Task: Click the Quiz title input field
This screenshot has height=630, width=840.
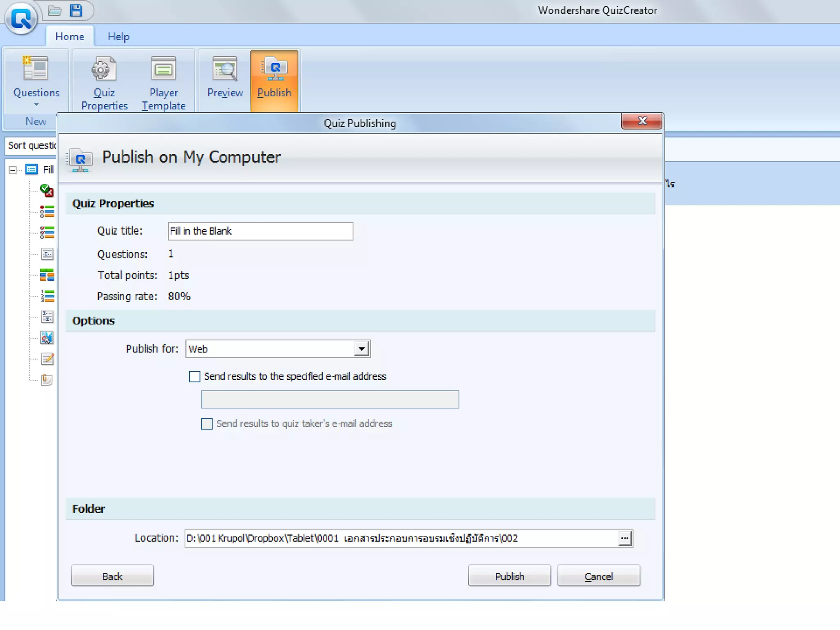Action: coord(260,231)
